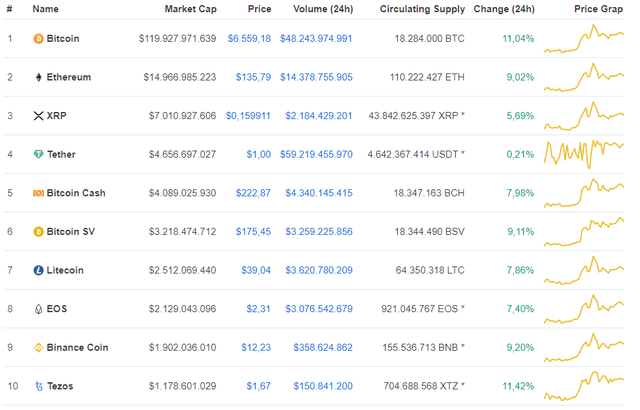Viewport: 640px width, 410px height.
Task: Click the Bitcoin coin icon
Action: coord(38,39)
